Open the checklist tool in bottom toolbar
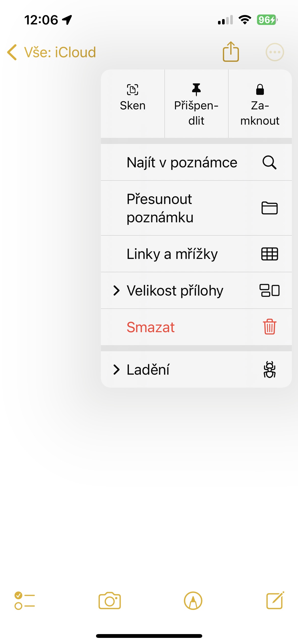 click(x=24, y=601)
